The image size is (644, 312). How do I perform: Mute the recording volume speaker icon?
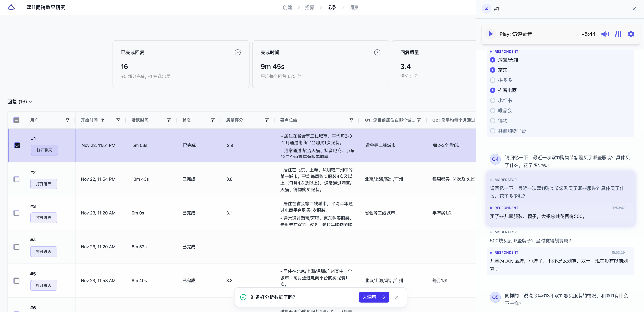pyautogui.click(x=605, y=34)
